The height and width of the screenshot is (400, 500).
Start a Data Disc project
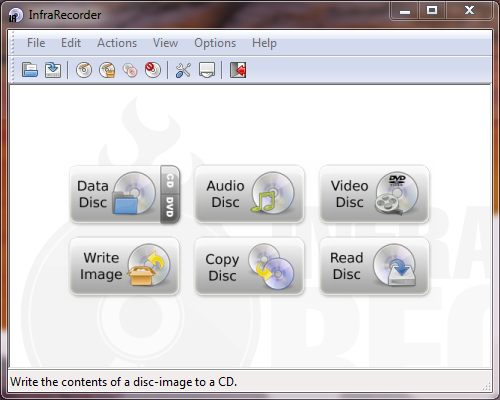point(115,194)
